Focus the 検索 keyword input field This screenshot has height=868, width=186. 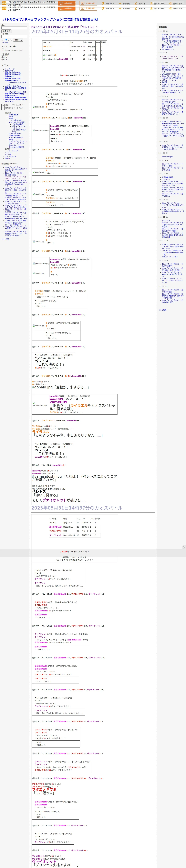14,28
